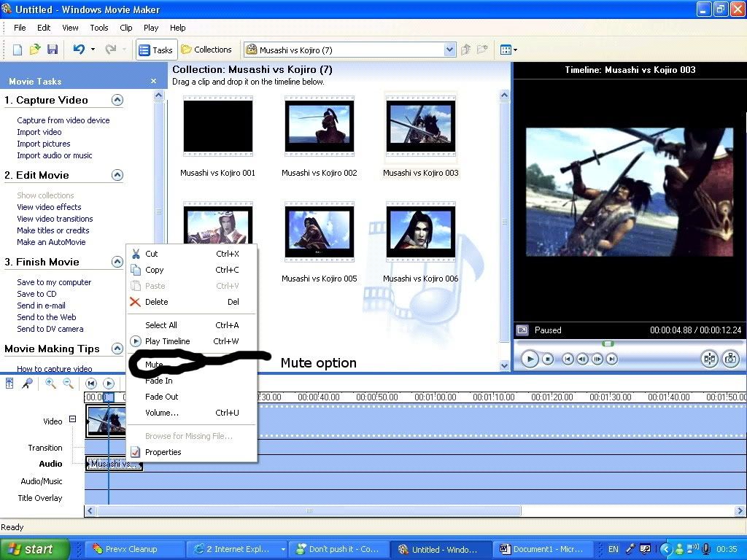Split the clip using the split icon in preview

tap(708, 359)
